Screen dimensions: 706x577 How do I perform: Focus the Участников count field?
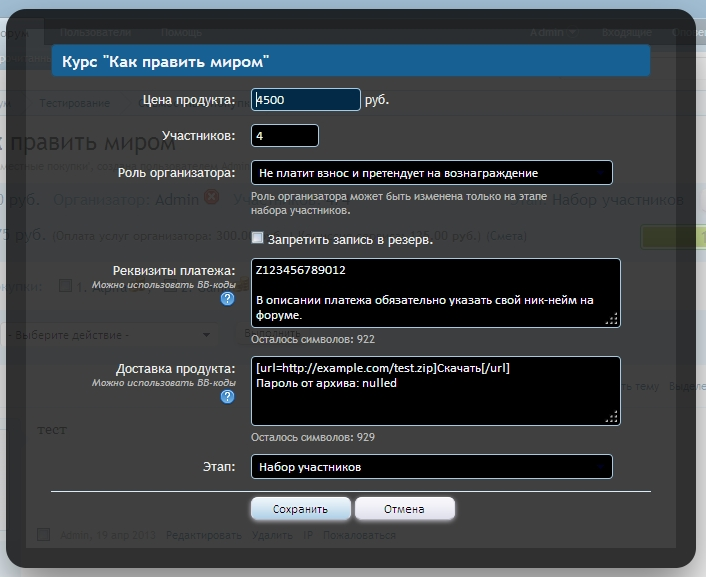click(x=285, y=135)
